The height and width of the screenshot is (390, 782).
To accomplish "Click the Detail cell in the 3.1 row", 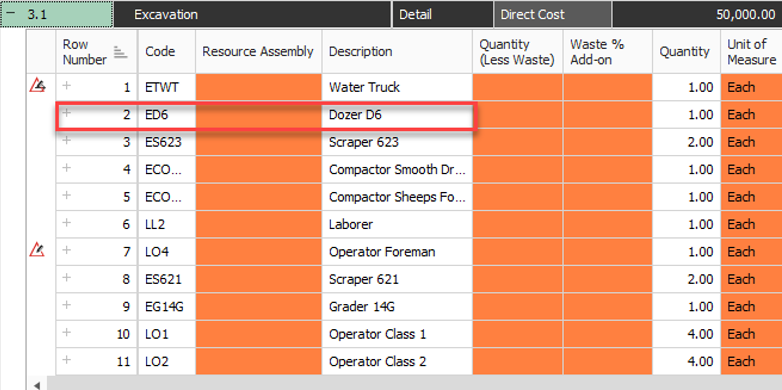I will (x=443, y=14).
